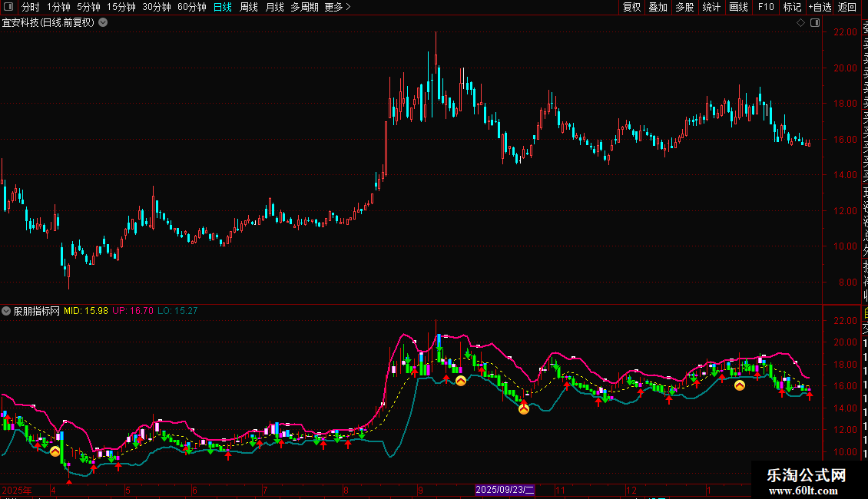Open 多周期 multi-period view
The image size is (868, 499).
(304, 7)
